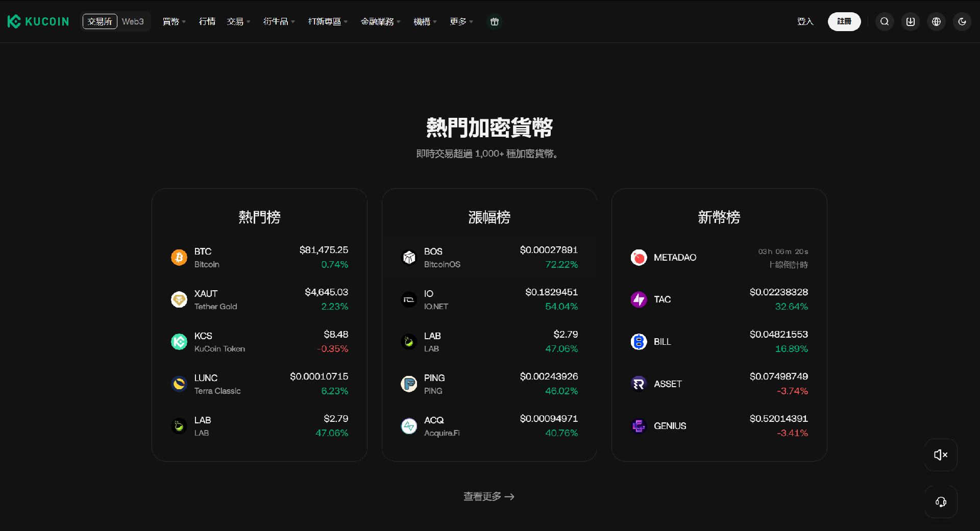Expand the 買幣 dropdown menu
This screenshot has width=980, height=531.
pos(174,21)
